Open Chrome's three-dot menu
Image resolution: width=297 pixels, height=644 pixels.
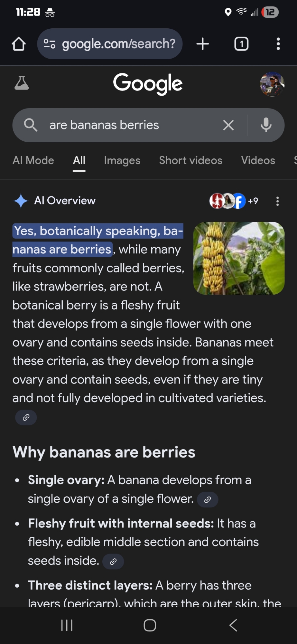278,44
